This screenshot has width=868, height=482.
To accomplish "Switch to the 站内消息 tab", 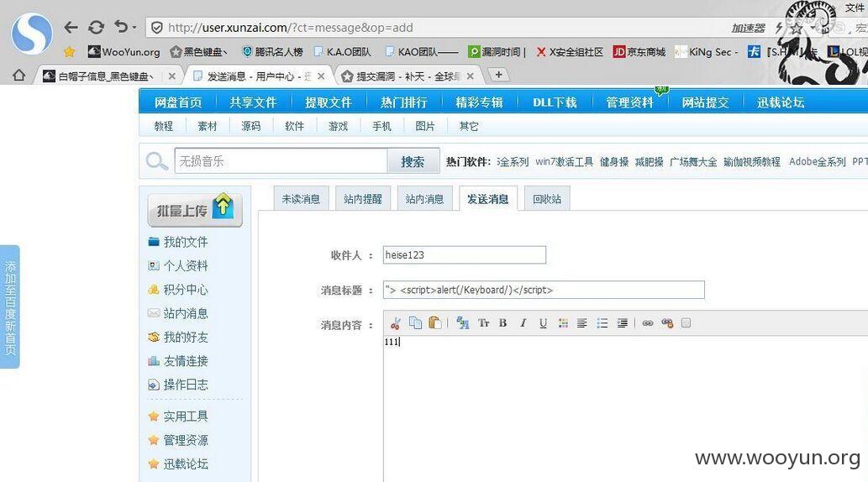I will point(424,199).
